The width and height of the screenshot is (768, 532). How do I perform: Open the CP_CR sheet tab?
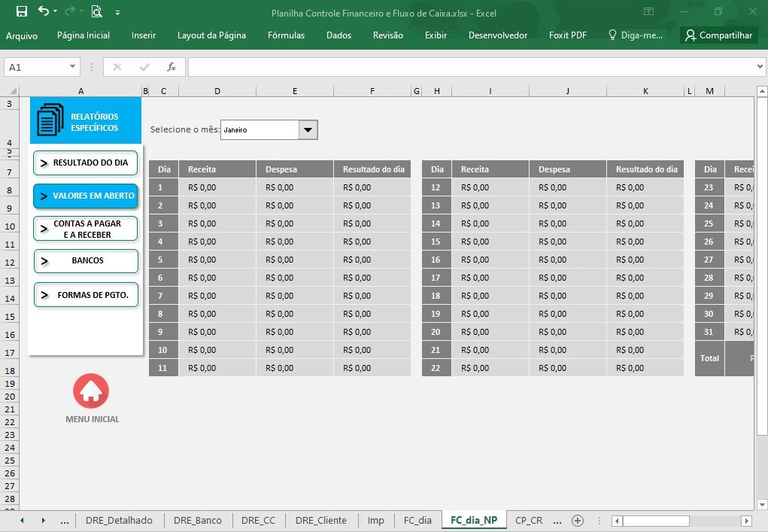coord(529,520)
